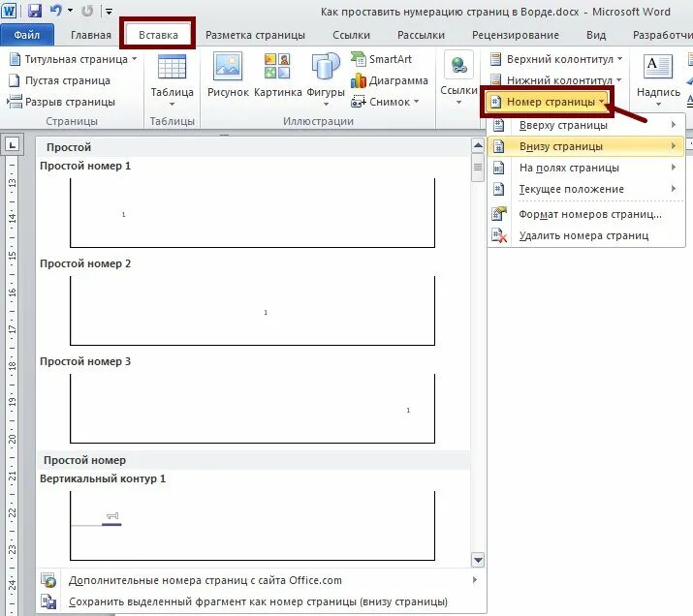Click the gallery scroll up arrow
The height and width of the screenshot is (616, 693).
pyautogui.click(x=478, y=145)
